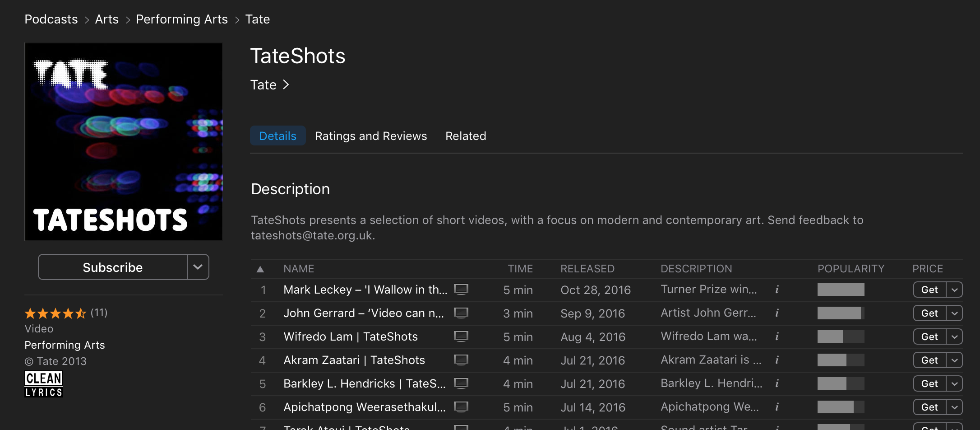Click video icon for Mark Leckey episode
980x430 pixels.
point(461,290)
